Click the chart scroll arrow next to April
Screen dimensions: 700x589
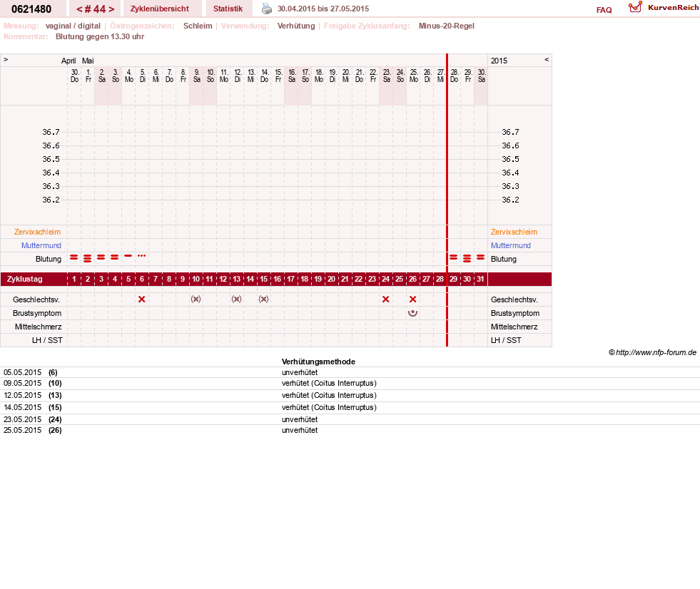6,59
